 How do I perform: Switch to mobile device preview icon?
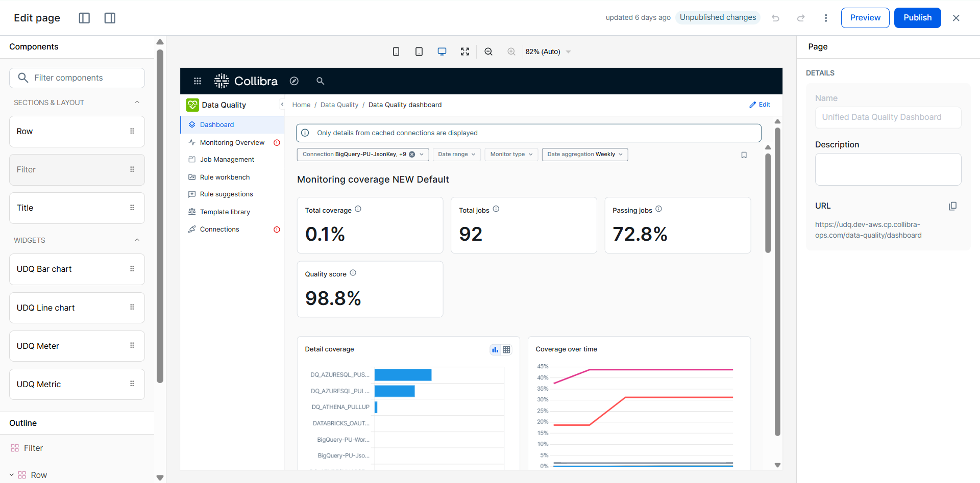pos(396,52)
